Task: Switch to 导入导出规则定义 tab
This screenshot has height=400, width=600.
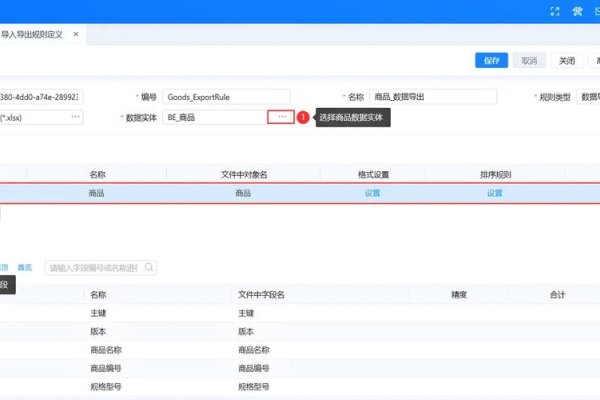Action: point(32,34)
